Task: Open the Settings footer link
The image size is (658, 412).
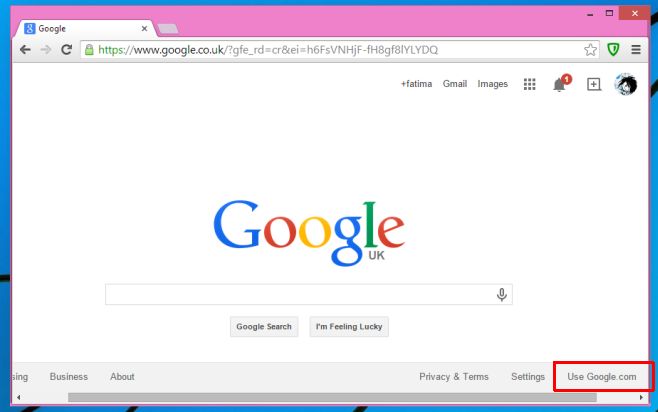Action: point(528,377)
